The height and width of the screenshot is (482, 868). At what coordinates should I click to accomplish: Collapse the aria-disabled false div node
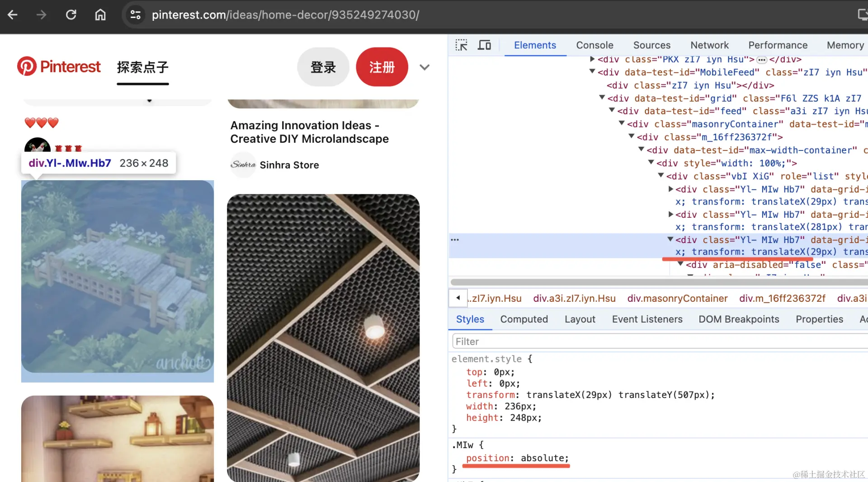pos(680,264)
